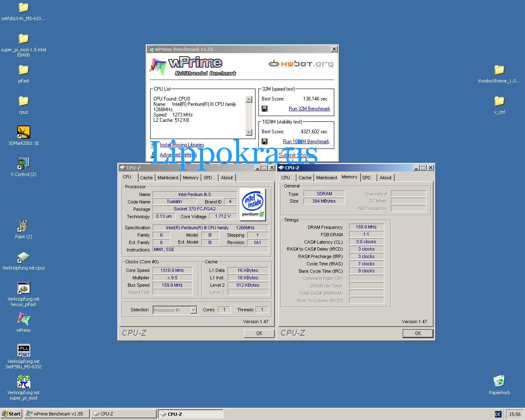Image resolution: width=525 pixels, height=420 pixels.
Task: Click OK in the right CPU-Z window
Action: 418,333
